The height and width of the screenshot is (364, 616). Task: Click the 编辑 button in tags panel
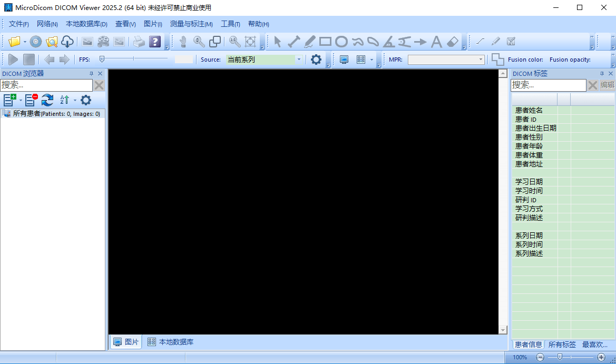(608, 85)
